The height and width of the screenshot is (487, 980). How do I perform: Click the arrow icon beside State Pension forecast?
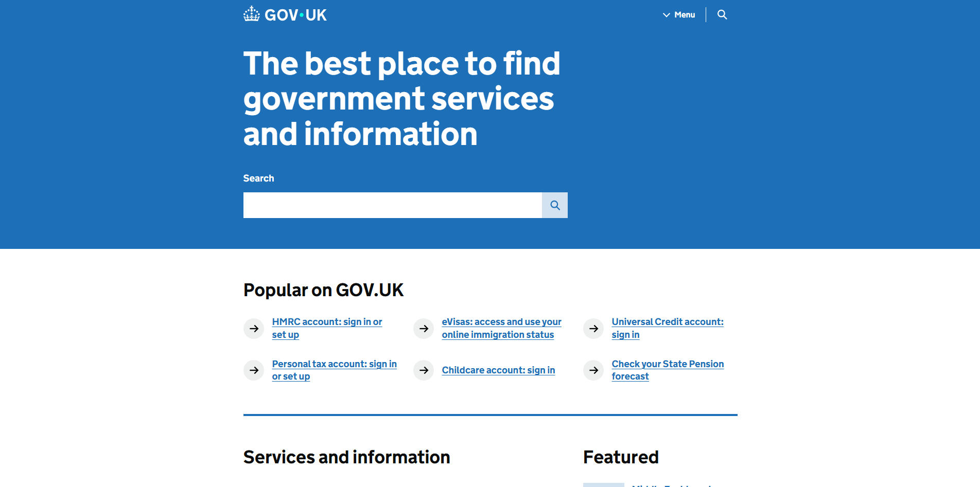click(x=593, y=370)
